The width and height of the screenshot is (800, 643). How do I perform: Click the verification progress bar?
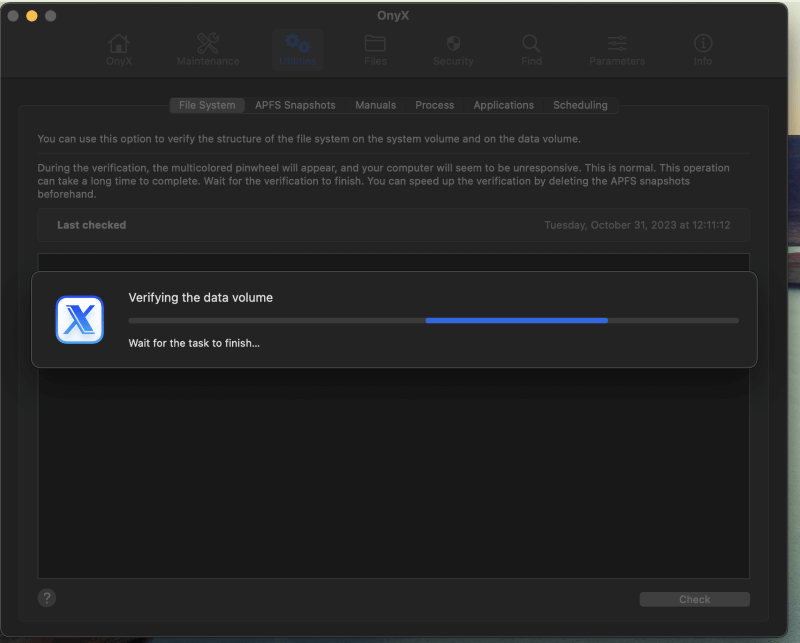[x=434, y=320]
